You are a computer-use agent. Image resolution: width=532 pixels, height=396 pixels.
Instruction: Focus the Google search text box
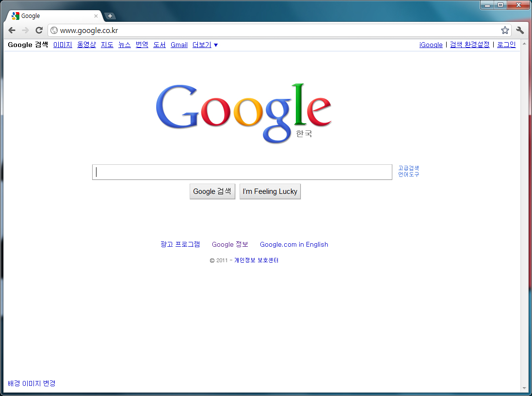242,172
